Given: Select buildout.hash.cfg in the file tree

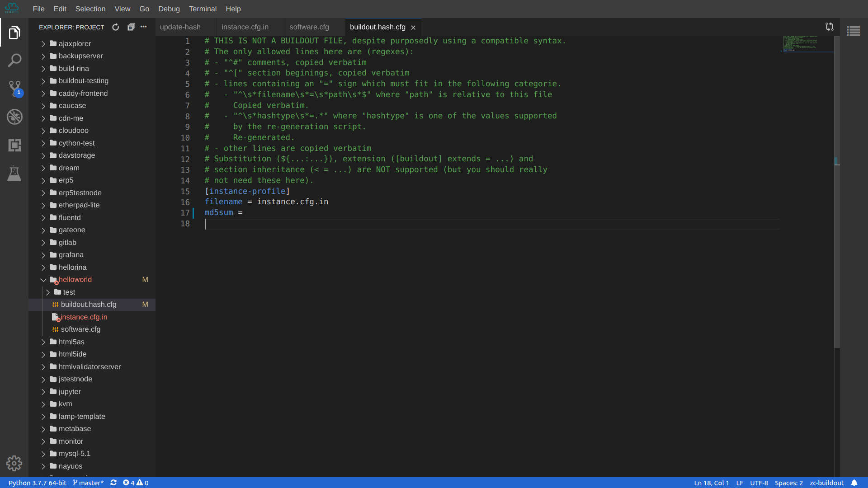Looking at the screenshot, I should 92,305.
